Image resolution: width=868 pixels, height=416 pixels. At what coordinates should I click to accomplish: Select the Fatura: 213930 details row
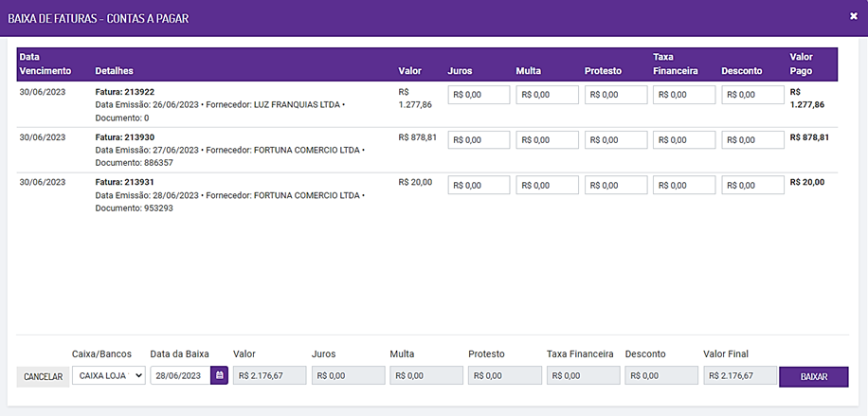[x=230, y=150]
